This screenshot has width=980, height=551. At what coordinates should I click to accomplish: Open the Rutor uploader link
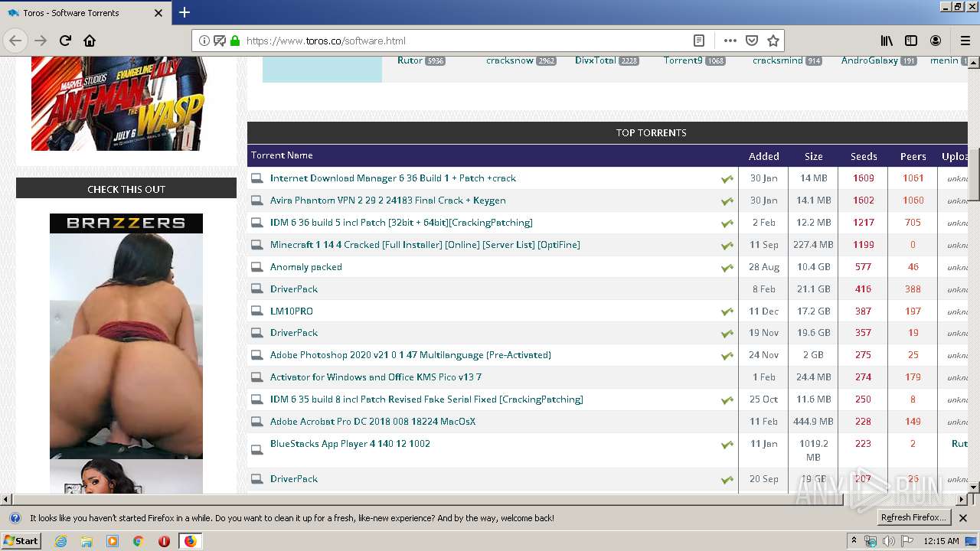410,60
